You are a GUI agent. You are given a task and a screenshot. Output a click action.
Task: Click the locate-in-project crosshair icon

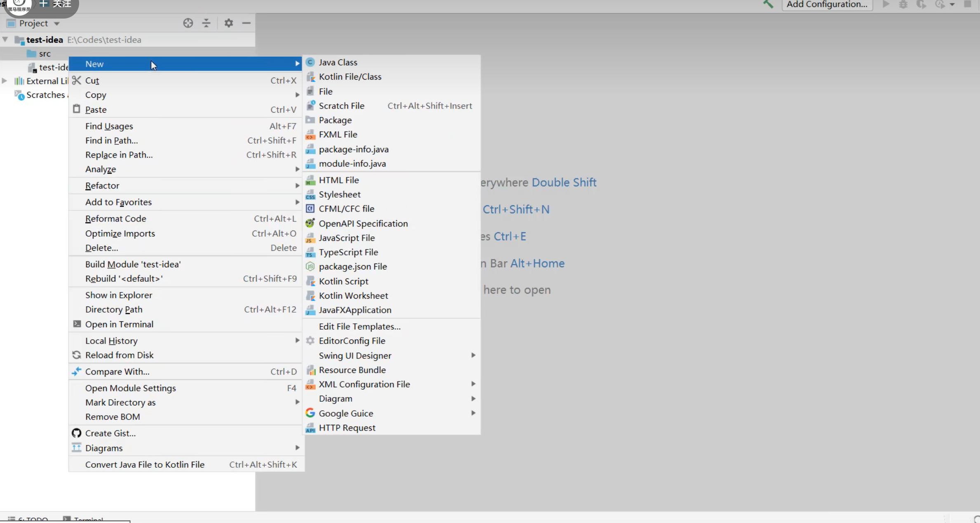pos(188,23)
